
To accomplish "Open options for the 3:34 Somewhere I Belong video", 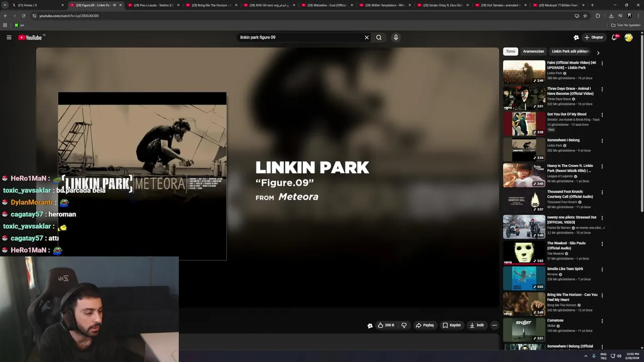I will 602,141.
